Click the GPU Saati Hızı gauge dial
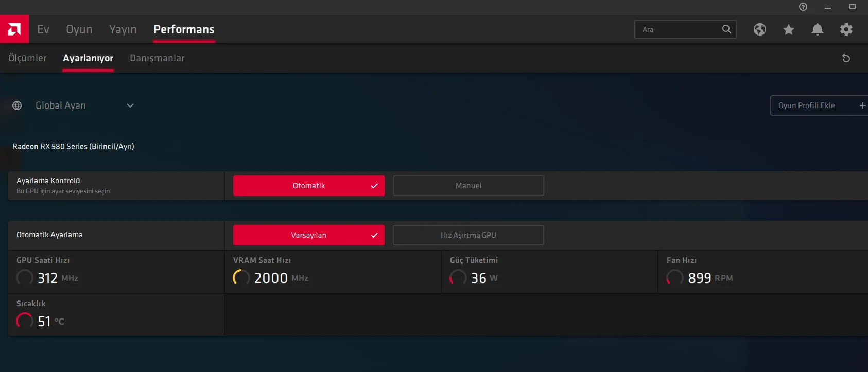The height and width of the screenshot is (372, 868). [x=25, y=278]
